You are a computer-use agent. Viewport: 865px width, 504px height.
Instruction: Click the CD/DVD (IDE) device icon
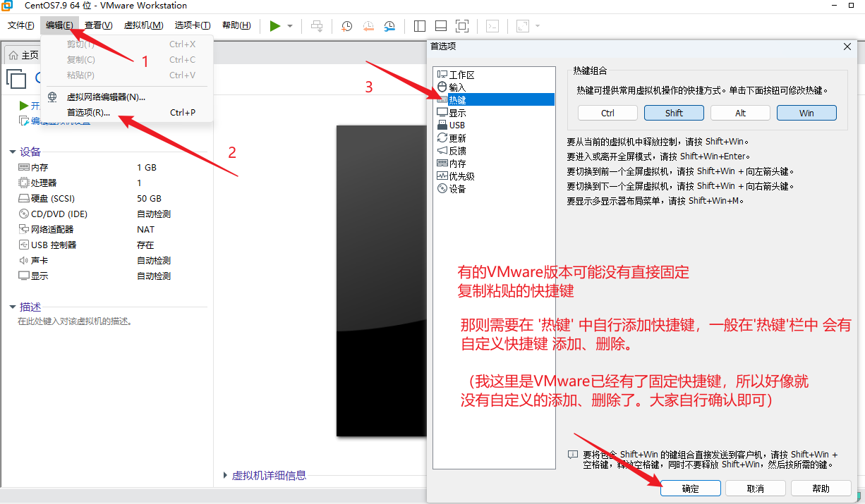[24, 214]
